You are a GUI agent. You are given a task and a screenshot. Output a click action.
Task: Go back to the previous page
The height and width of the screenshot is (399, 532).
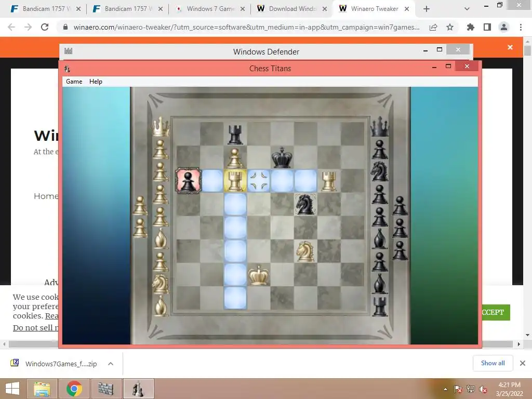point(11,27)
